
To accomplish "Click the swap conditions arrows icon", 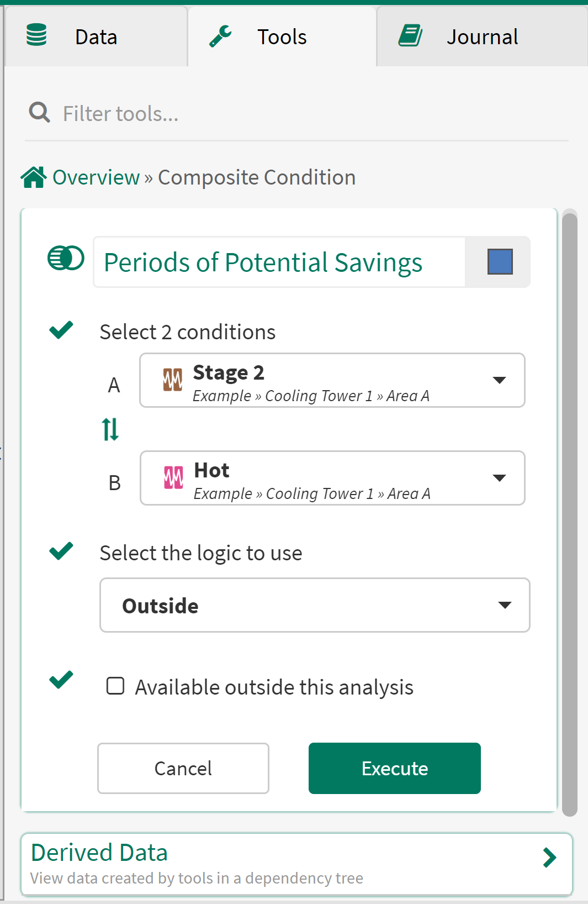I will point(110,429).
